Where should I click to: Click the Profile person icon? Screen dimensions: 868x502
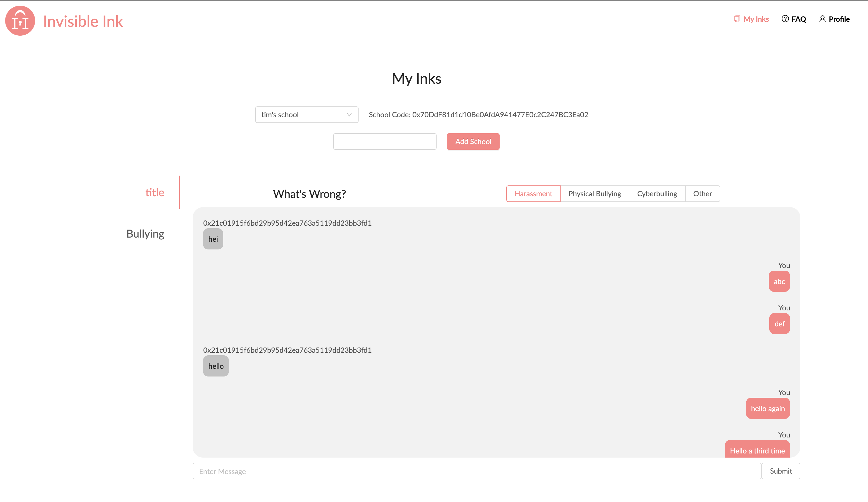[822, 19]
